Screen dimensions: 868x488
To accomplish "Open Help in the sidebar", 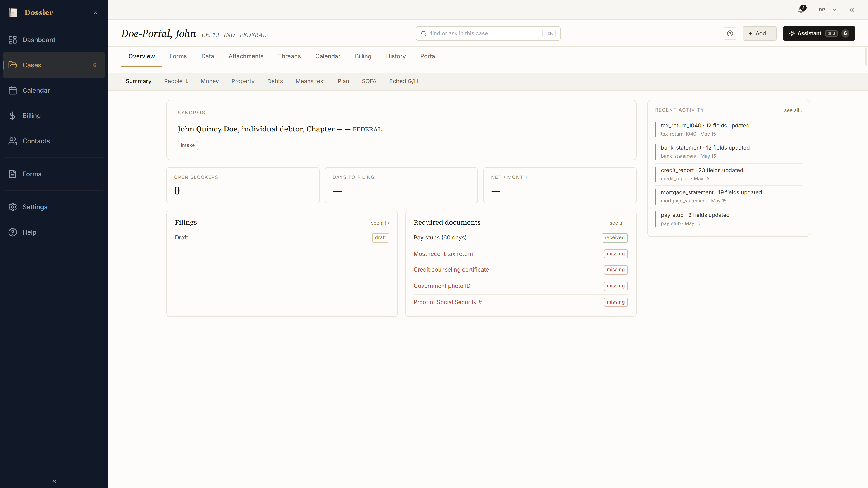I will pyautogui.click(x=54, y=232).
